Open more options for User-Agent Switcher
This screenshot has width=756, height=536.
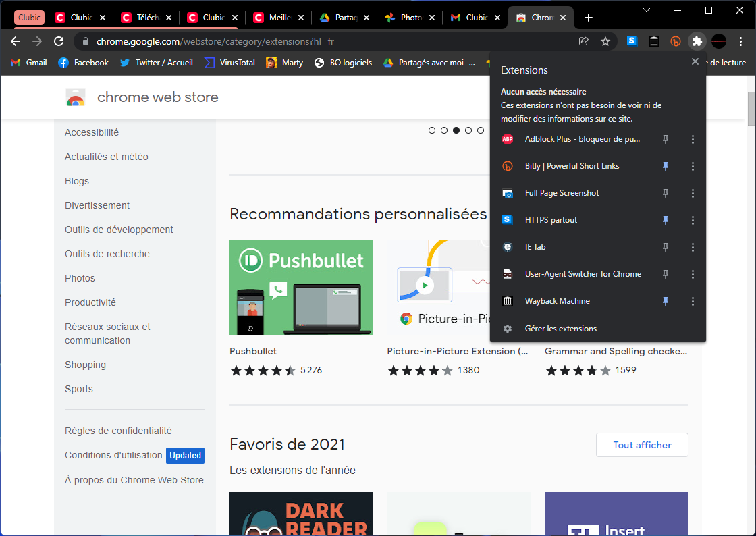[x=693, y=274]
